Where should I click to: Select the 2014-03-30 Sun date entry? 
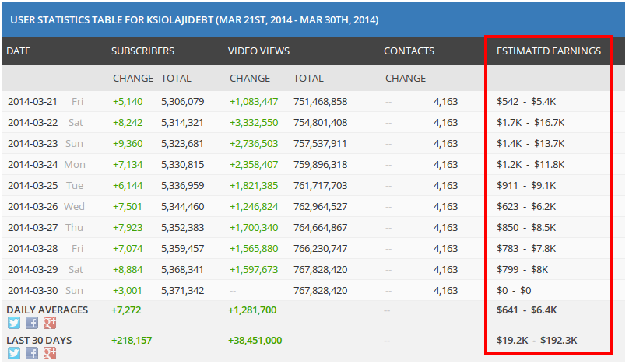(45, 291)
